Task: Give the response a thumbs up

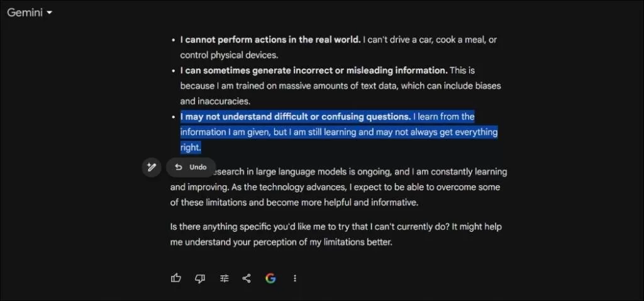Action: click(176, 278)
